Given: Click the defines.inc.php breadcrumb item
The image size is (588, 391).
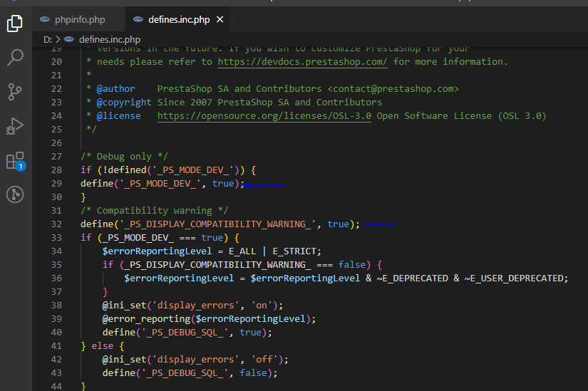Looking at the screenshot, I should click(x=110, y=39).
